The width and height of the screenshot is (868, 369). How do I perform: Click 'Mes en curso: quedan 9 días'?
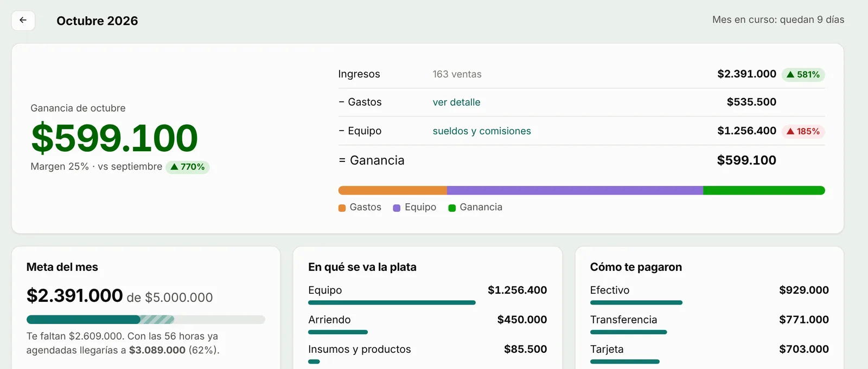778,20
